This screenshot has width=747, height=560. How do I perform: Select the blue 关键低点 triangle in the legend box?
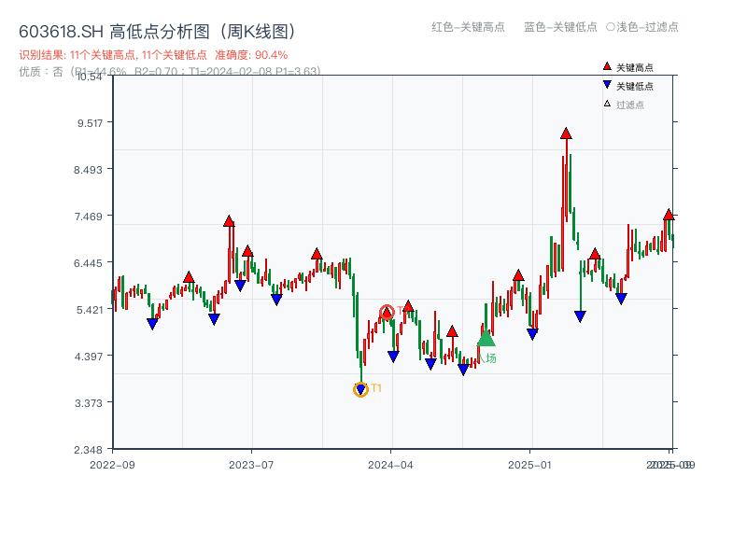(606, 84)
